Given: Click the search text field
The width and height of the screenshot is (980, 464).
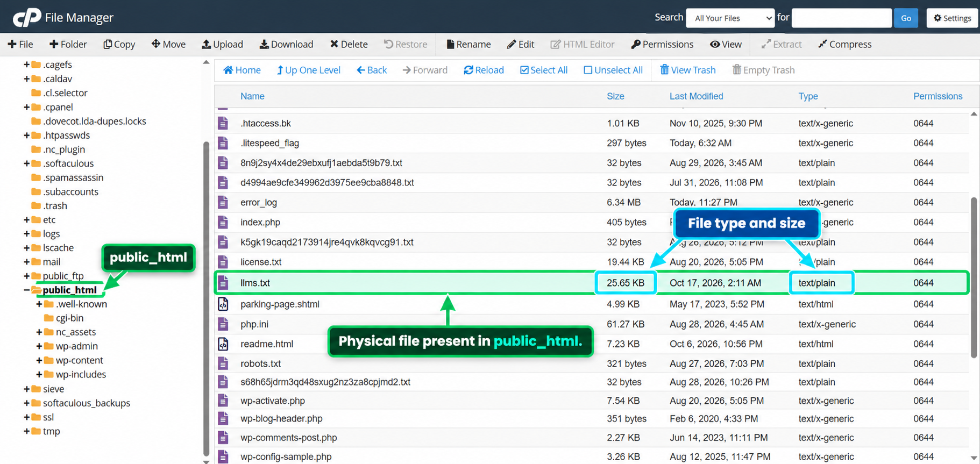Looking at the screenshot, I should click(842, 18).
